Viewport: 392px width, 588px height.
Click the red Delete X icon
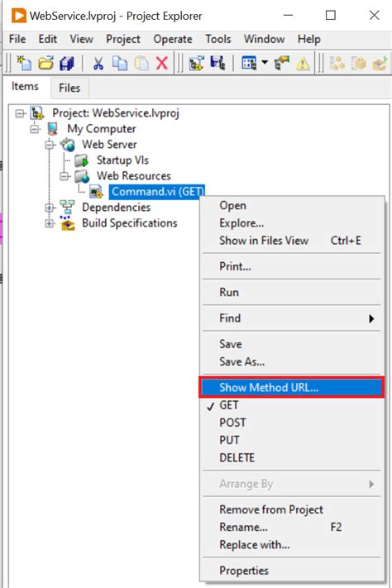(161, 63)
